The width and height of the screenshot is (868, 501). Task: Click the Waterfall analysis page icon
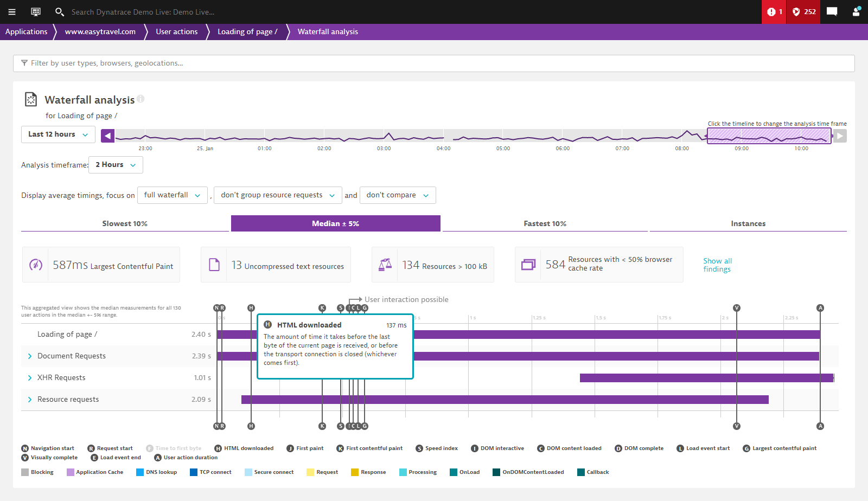point(31,99)
